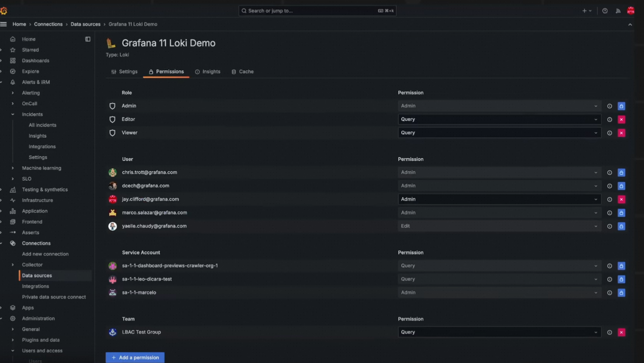Screen dimensions: 644x363
Task: Expand the Machine learning sidebar section
Action: click(x=13, y=168)
